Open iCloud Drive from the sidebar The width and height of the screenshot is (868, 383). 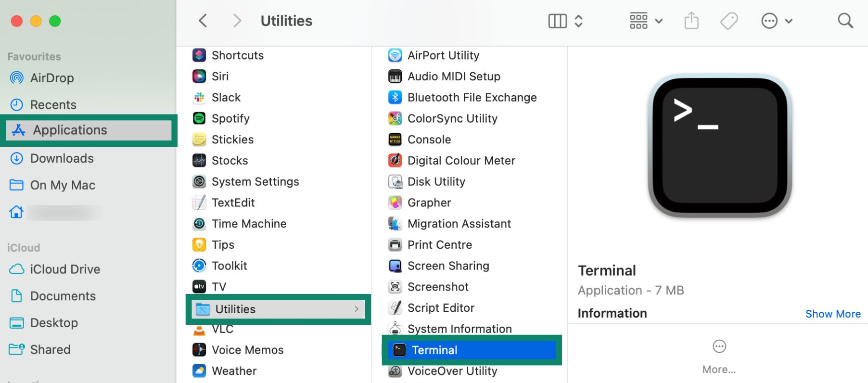click(64, 269)
